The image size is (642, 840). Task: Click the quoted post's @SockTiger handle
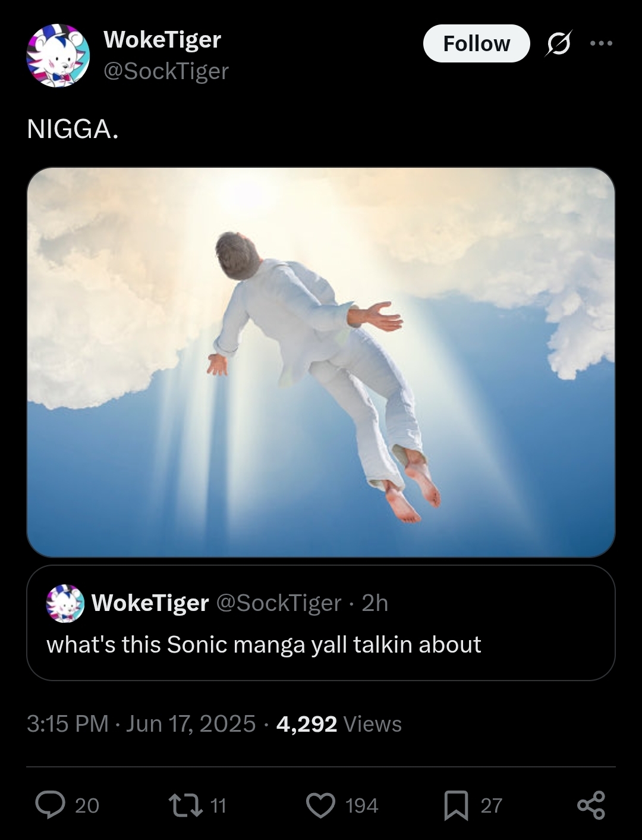(279, 603)
